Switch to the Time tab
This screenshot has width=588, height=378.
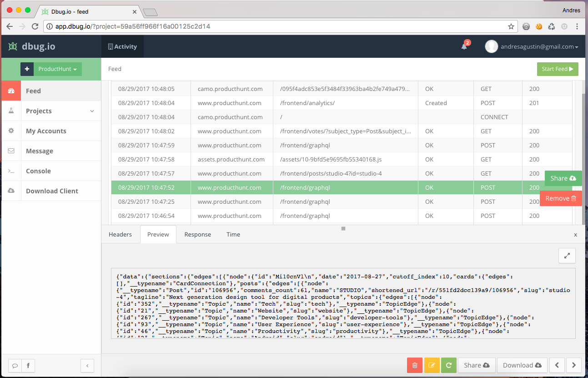pos(233,234)
